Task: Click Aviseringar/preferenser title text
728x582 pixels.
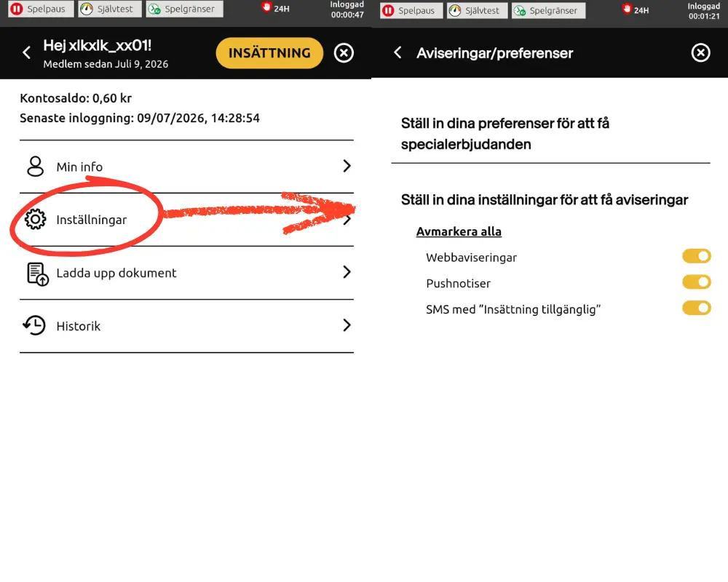Action: (494, 53)
